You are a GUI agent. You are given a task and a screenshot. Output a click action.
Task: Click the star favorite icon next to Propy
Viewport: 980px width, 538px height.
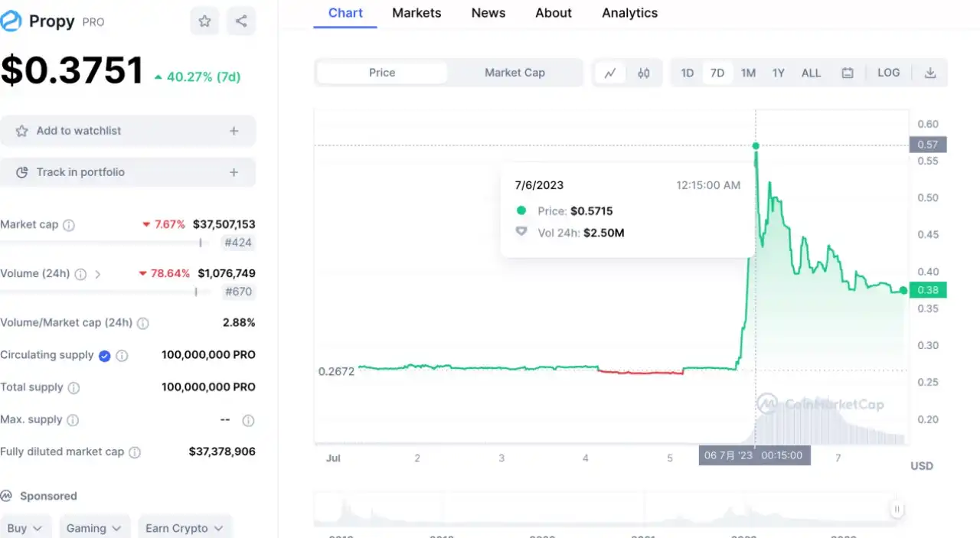[204, 21]
